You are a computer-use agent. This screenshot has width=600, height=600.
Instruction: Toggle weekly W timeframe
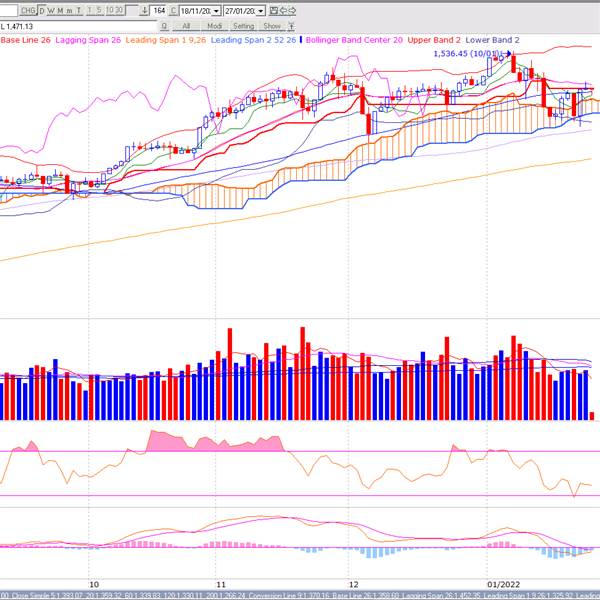pyautogui.click(x=51, y=10)
